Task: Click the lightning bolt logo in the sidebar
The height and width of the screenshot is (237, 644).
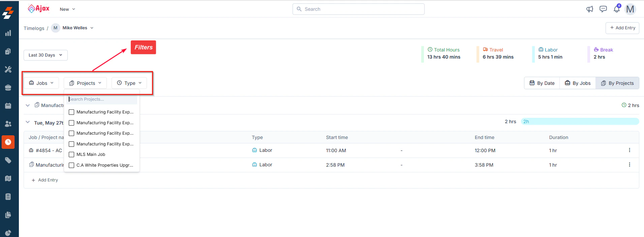Action: coord(8,13)
